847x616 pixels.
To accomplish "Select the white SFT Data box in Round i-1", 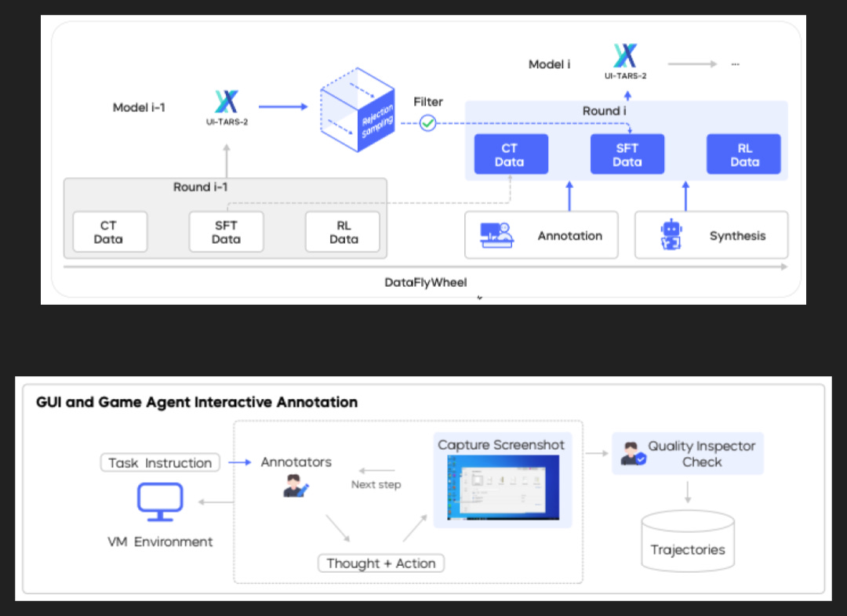I will pos(227,232).
